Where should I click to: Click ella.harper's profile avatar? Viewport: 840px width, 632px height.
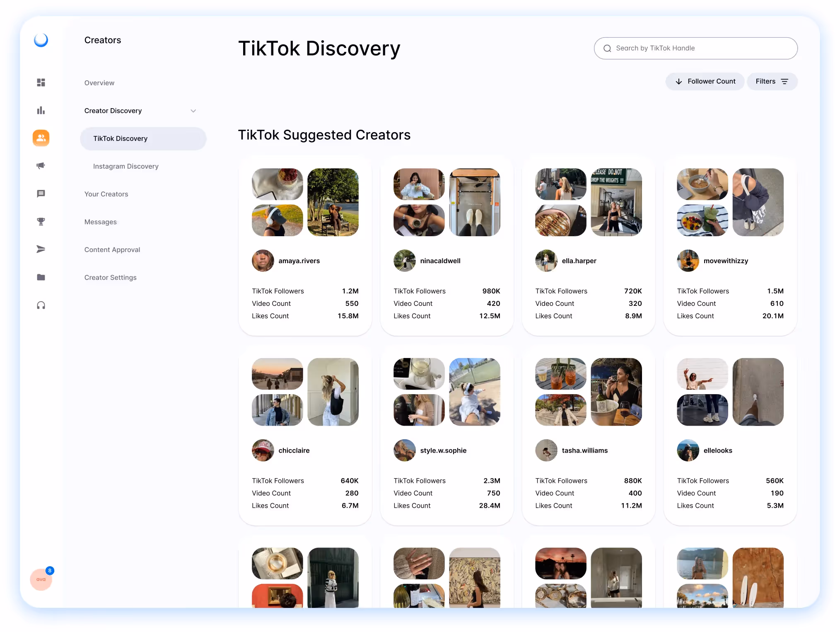[546, 261]
